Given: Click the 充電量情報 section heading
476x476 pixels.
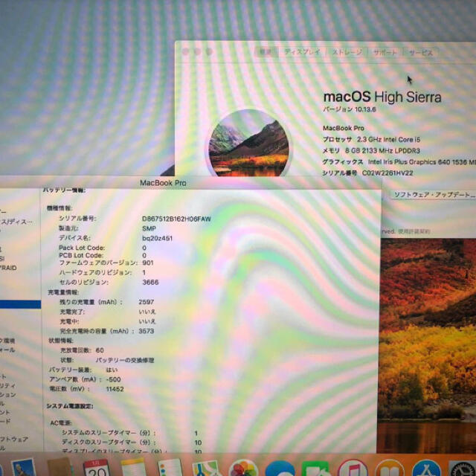Looking at the screenshot, I should tap(63, 292).
